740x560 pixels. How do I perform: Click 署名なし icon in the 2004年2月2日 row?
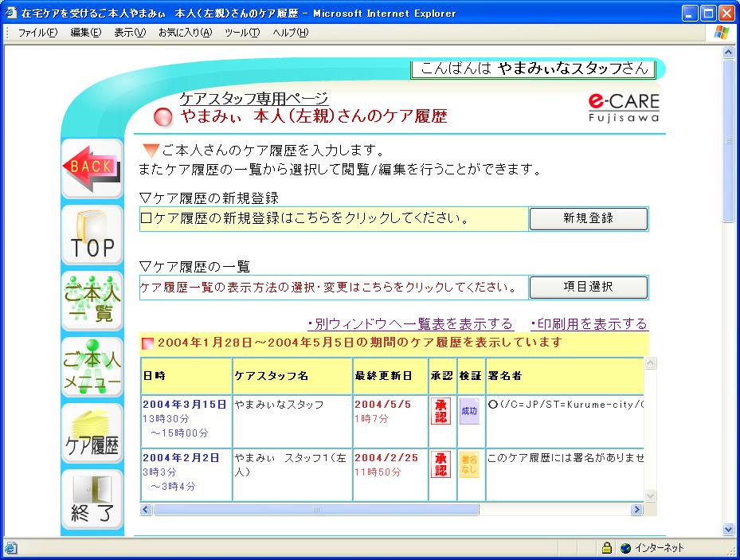click(x=469, y=464)
